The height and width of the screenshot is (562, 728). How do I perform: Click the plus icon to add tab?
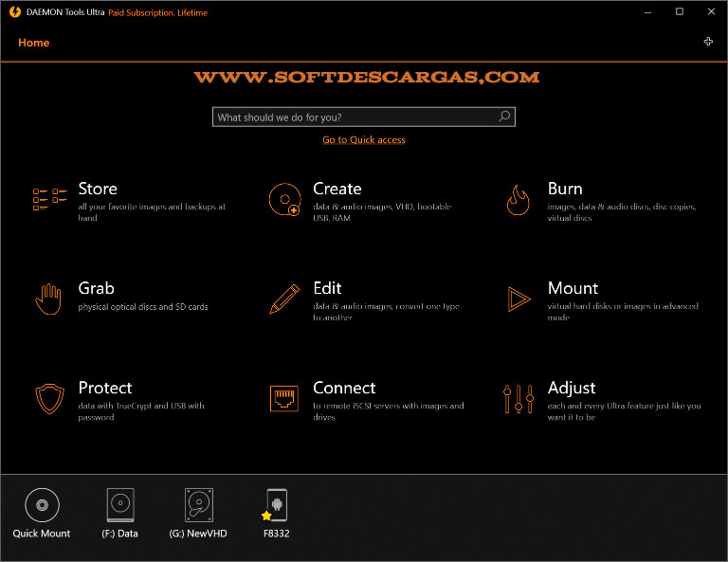pyautogui.click(x=708, y=42)
